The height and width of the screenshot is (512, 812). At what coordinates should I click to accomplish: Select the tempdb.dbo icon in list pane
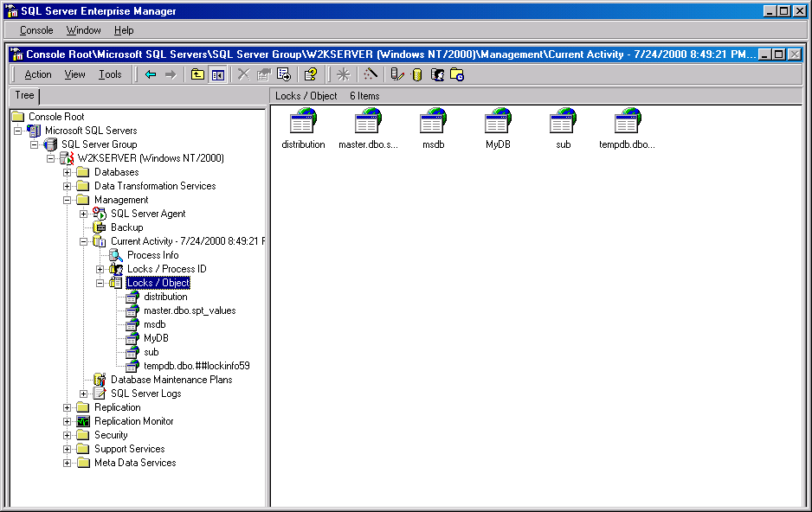click(x=627, y=122)
